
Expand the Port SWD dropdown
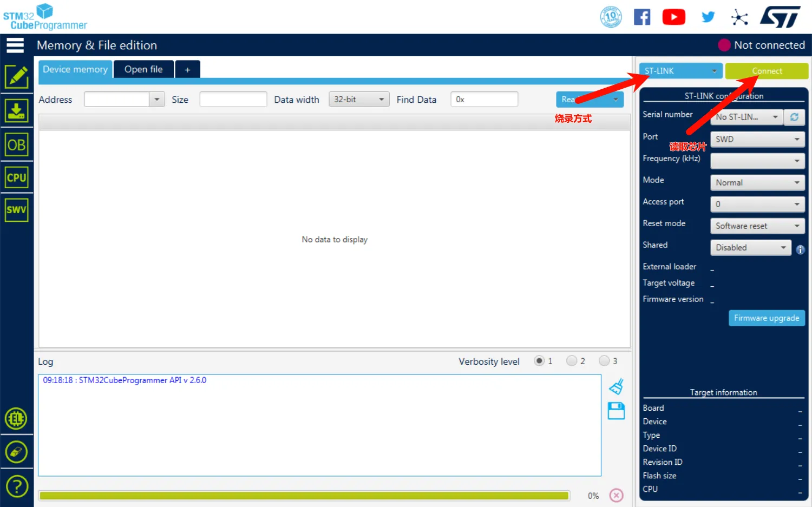(757, 139)
